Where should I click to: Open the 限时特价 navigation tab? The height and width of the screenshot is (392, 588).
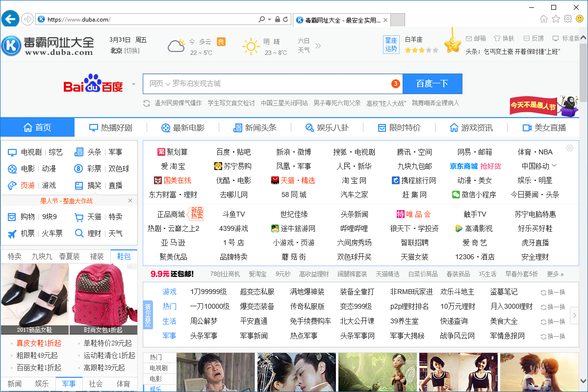click(x=399, y=128)
